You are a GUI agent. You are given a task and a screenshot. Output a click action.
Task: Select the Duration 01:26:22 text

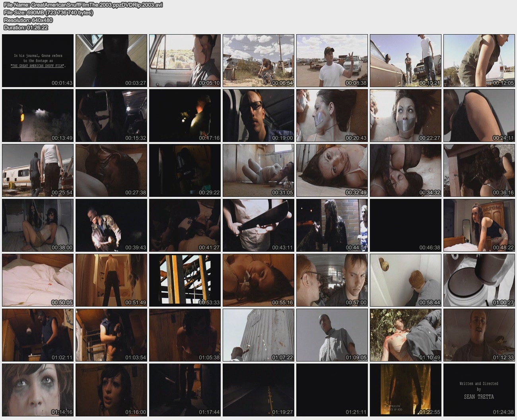click(x=26, y=27)
